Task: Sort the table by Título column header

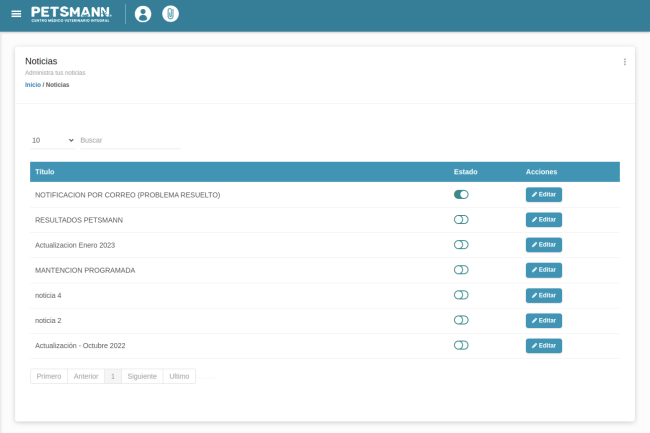Action: (45, 172)
